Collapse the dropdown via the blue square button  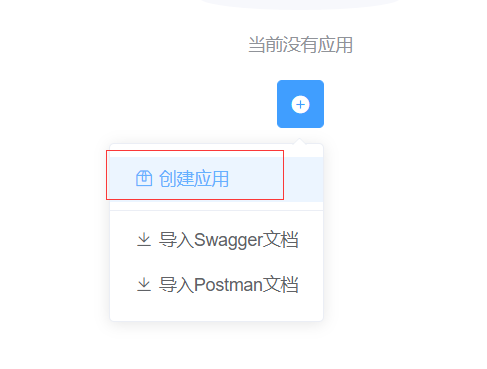tap(300, 104)
